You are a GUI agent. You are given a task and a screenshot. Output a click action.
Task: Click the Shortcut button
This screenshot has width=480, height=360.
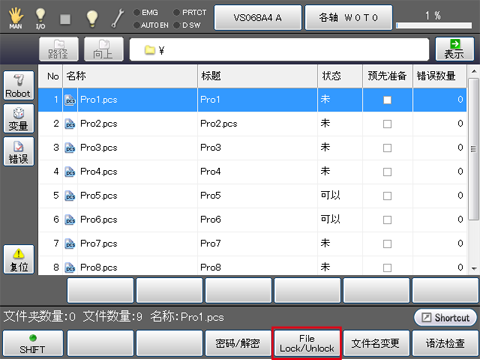446,318
